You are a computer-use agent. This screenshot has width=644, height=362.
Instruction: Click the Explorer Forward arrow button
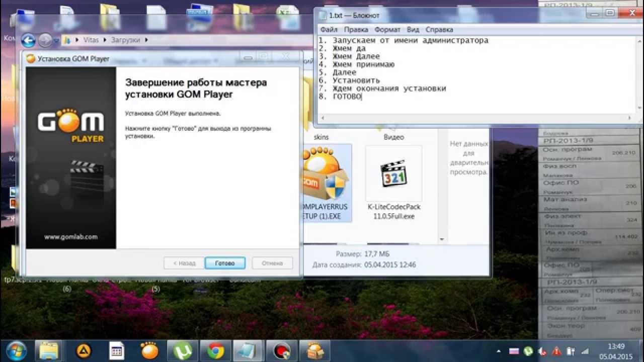click(x=45, y=40)
